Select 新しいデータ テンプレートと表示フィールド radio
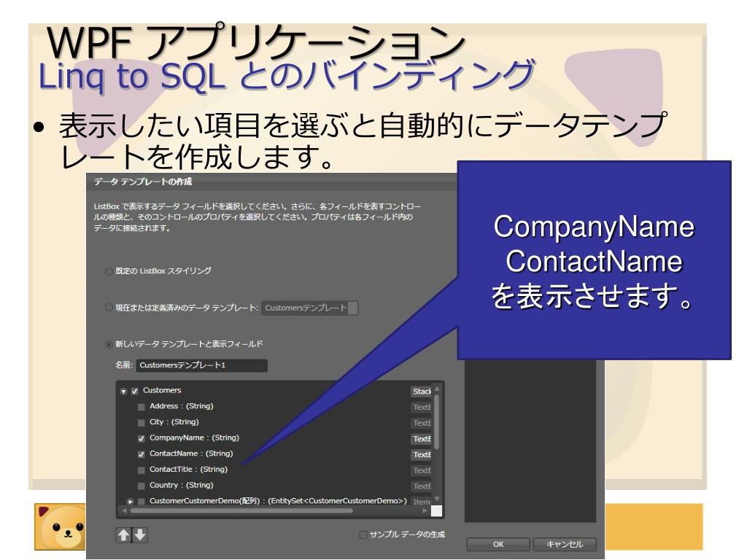The width and height of the screenshot is (747, 560). (109, 344)
